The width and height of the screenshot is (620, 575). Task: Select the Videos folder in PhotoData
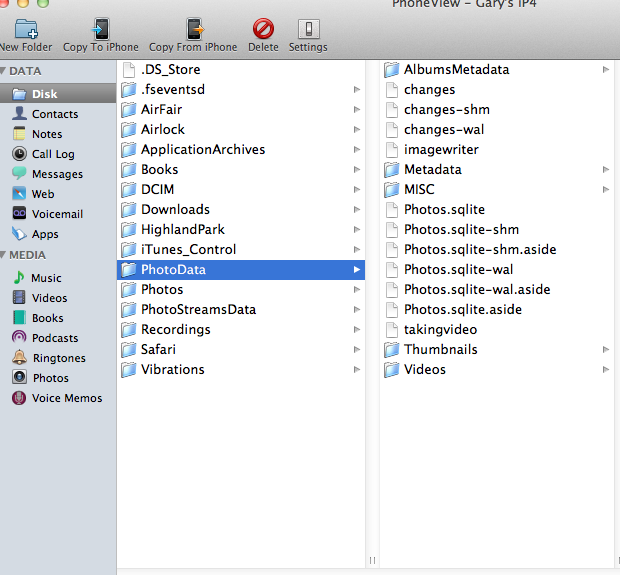[497, 370]
